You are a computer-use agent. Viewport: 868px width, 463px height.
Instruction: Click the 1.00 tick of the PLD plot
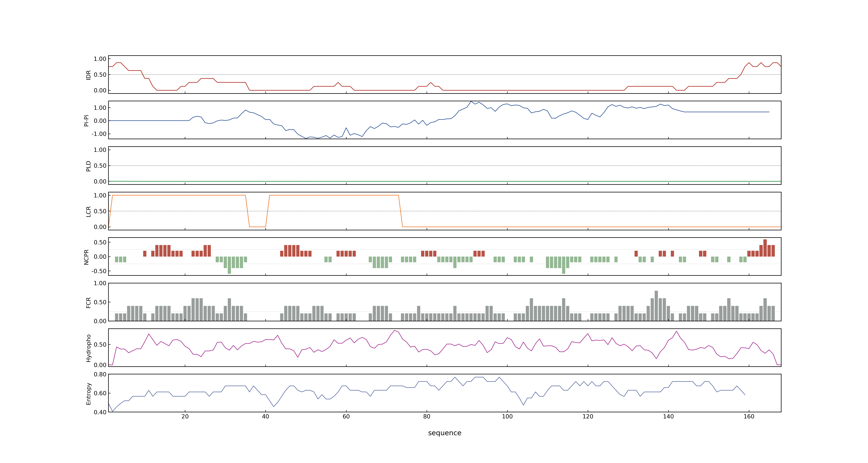coord(100,150)
